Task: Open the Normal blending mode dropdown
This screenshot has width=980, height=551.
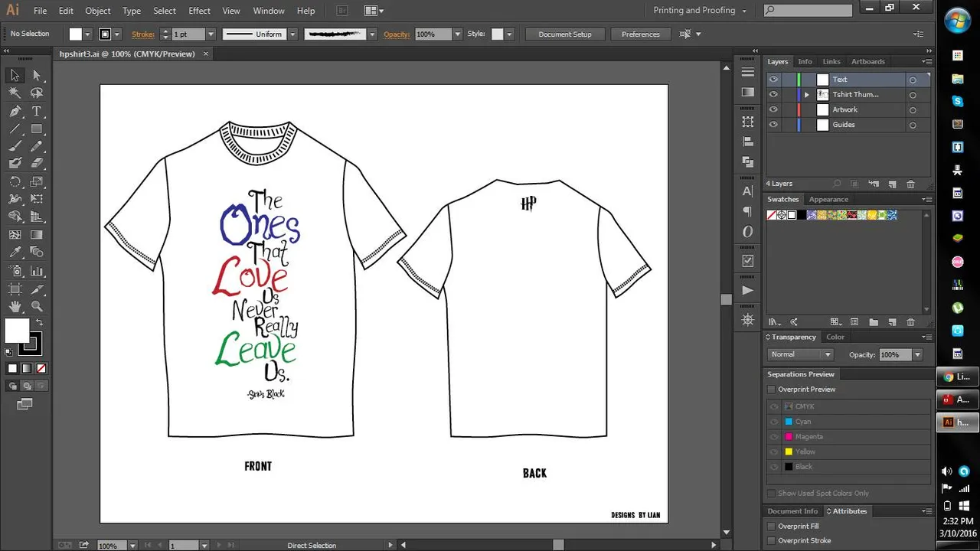Action: pos(800,354)
